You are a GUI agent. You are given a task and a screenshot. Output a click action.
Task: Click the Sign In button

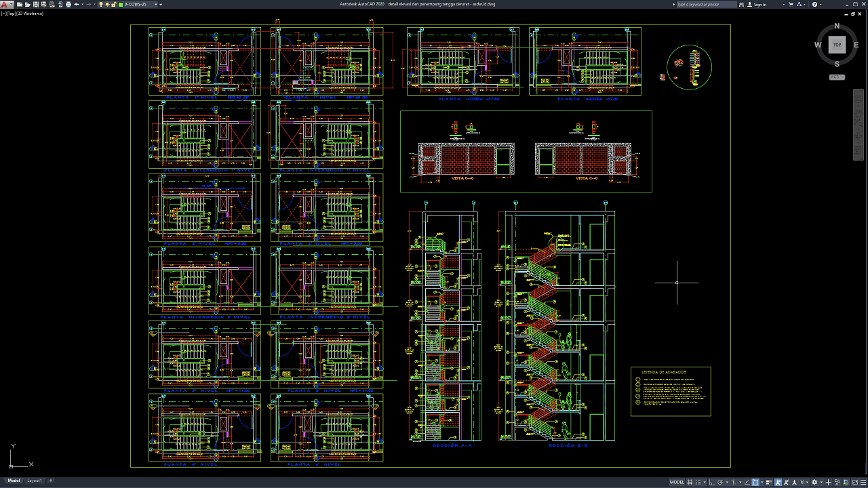(760, 4)
